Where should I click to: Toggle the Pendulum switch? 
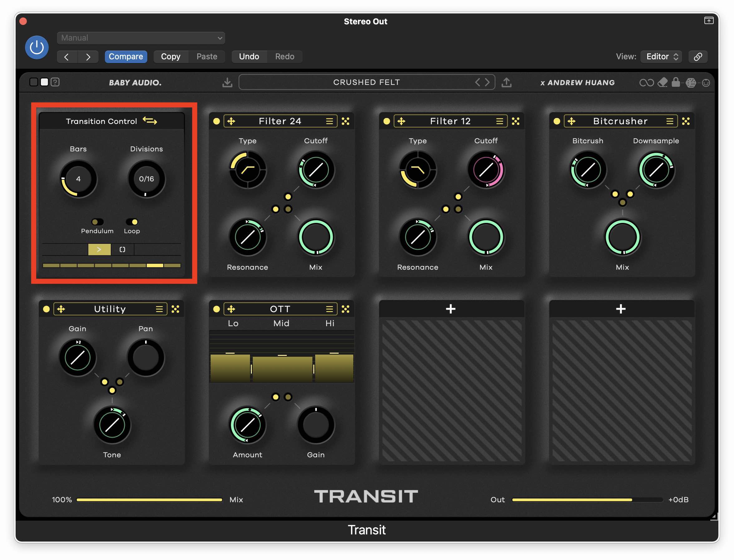97,222
